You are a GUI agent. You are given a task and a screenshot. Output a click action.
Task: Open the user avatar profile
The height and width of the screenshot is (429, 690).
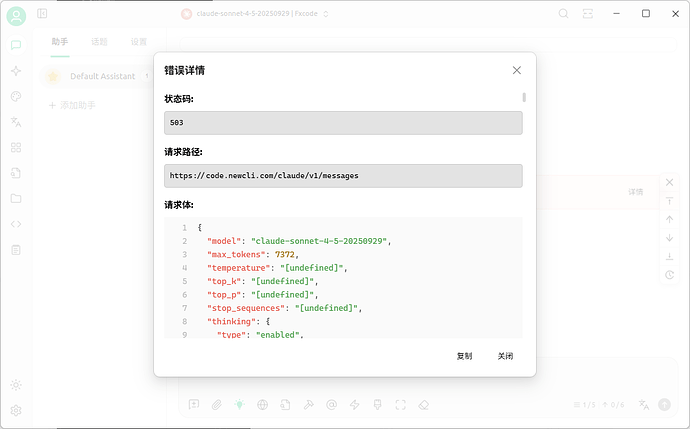(16, 16)
